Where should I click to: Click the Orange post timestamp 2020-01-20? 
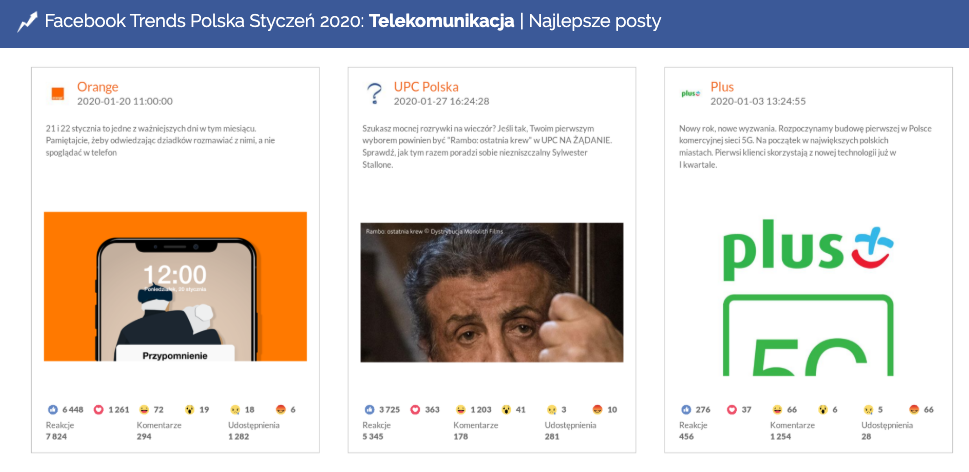click(125, 102)
